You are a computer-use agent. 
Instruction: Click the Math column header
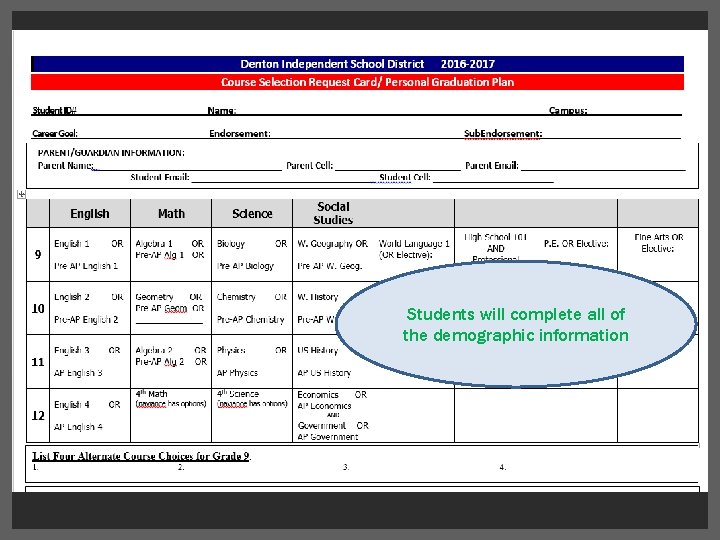tap(171, 214)
